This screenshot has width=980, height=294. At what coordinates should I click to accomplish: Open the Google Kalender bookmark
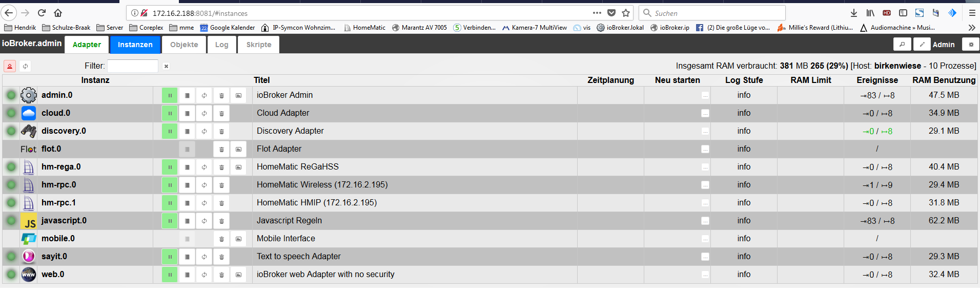coord(227,28)
